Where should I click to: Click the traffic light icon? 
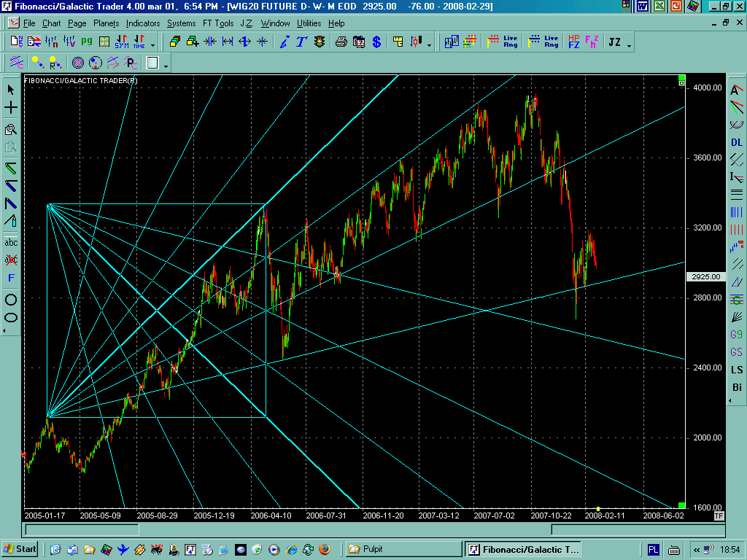pos(319,42)
